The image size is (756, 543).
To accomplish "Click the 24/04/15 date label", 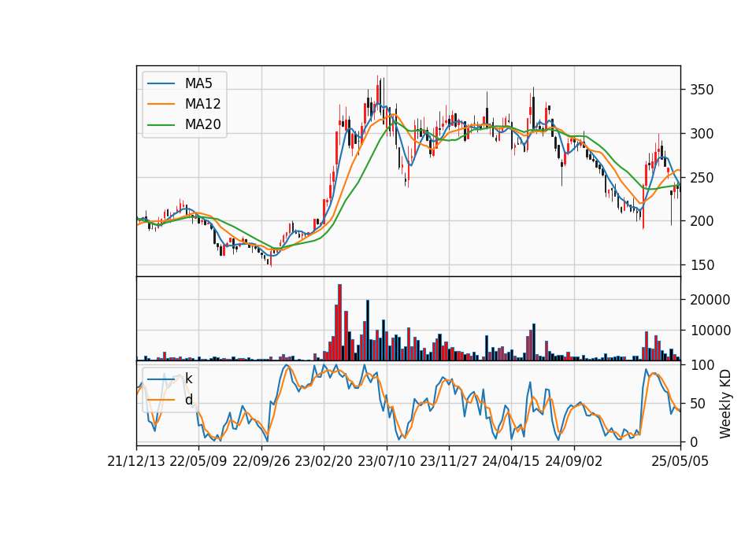I will click(x=511, y=462).
